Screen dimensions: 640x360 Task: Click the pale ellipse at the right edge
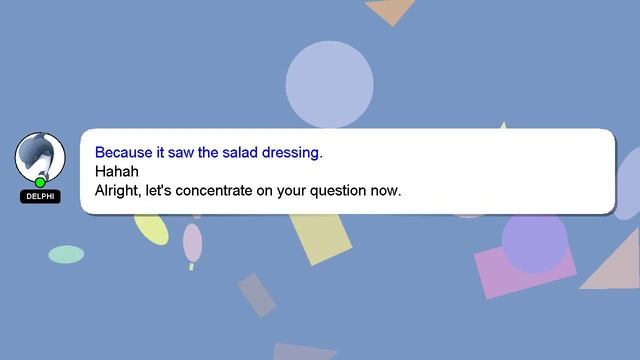pos(629,184)
